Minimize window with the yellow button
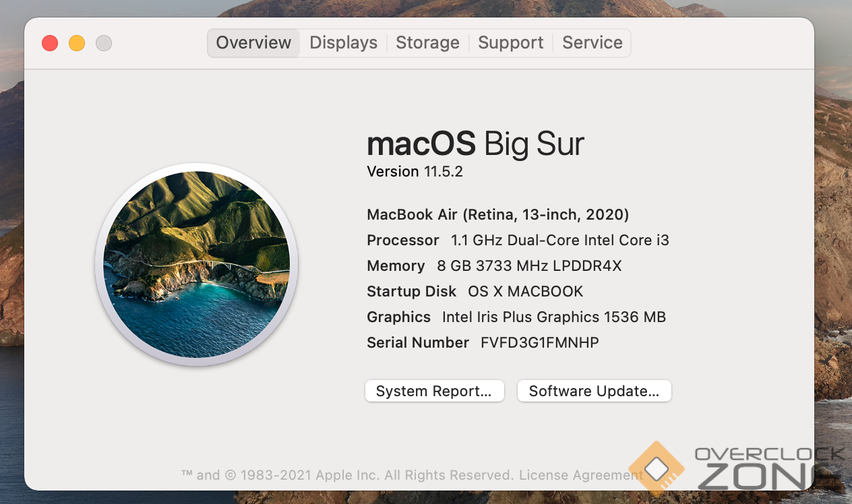 pos(77,43)
